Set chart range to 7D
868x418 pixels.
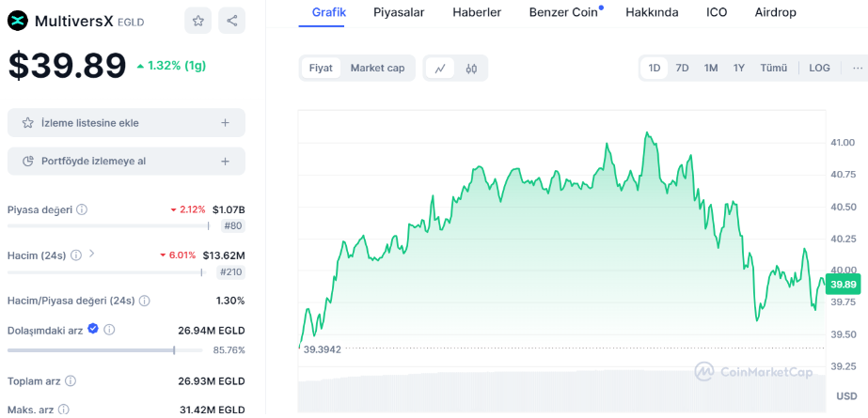(682, 68)
